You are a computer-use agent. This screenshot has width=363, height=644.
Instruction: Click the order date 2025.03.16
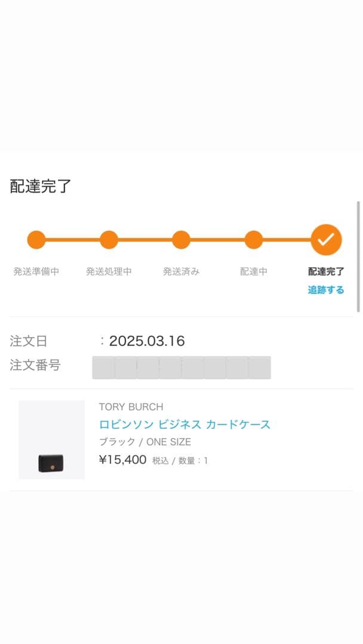click(147, 341)
